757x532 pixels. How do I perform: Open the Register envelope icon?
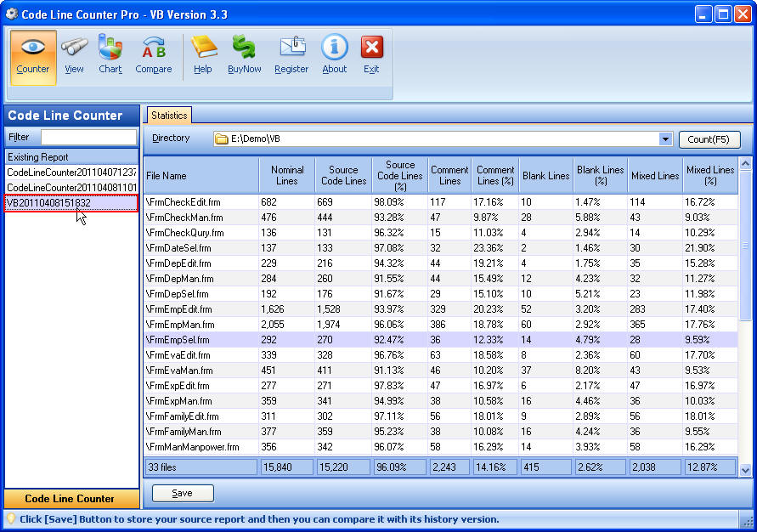click(291, 55)
